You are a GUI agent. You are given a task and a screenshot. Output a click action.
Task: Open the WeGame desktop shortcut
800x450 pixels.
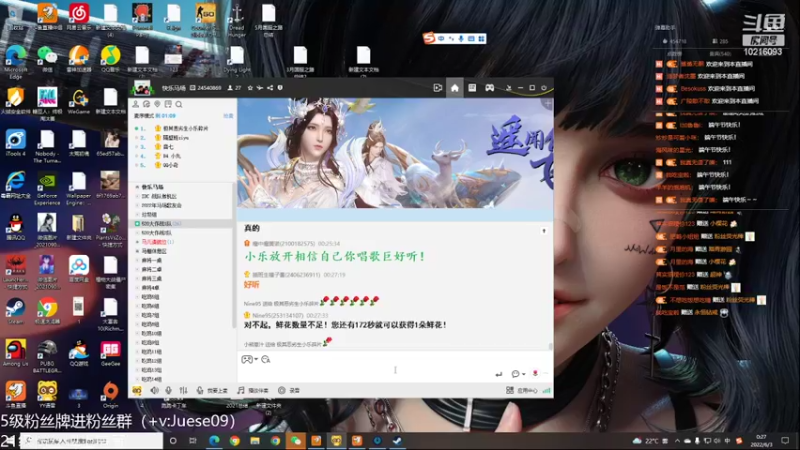click(x=79, y=101)
